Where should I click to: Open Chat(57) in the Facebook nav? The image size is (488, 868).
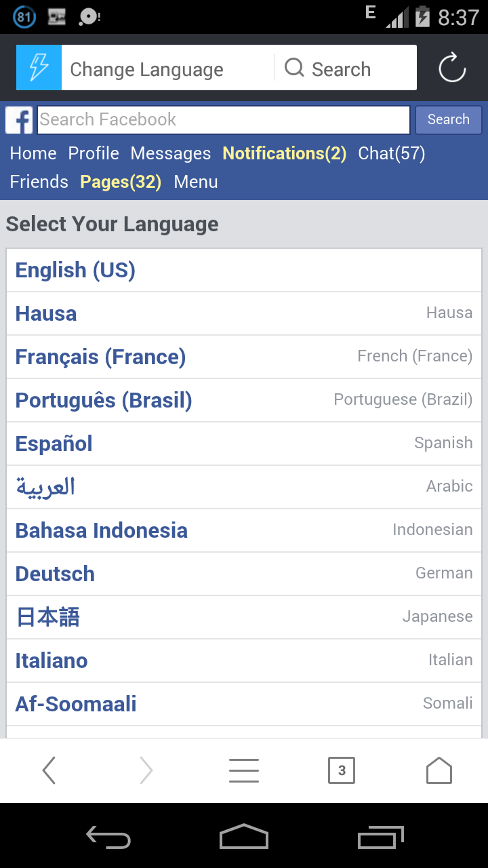pyautogui.click(x=391, y=154)
